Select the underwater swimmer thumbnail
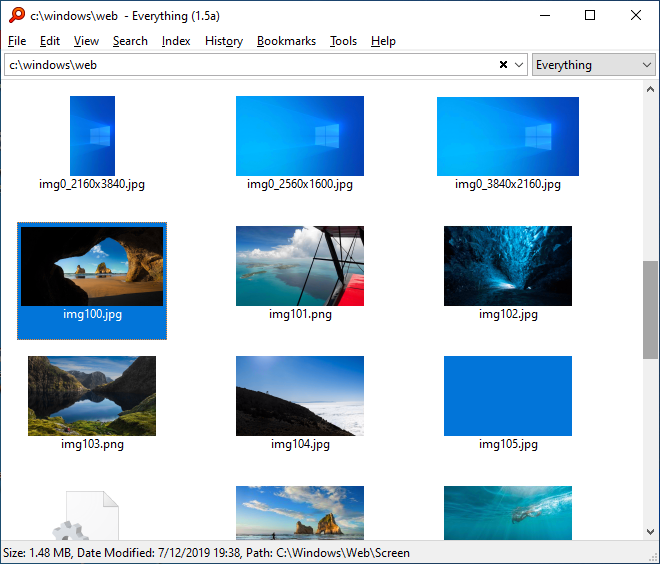The width and height of the screenshot is (660, 564). tap(508, 513)
